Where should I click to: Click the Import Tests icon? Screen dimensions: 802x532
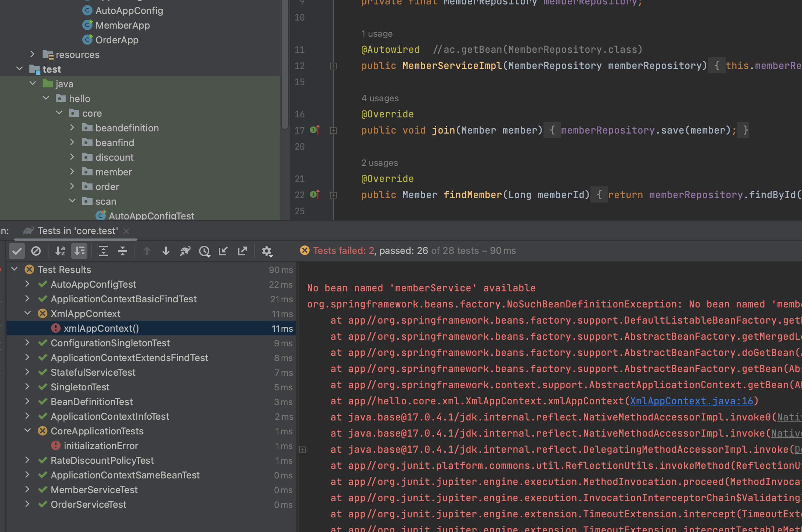pos(223,251)
